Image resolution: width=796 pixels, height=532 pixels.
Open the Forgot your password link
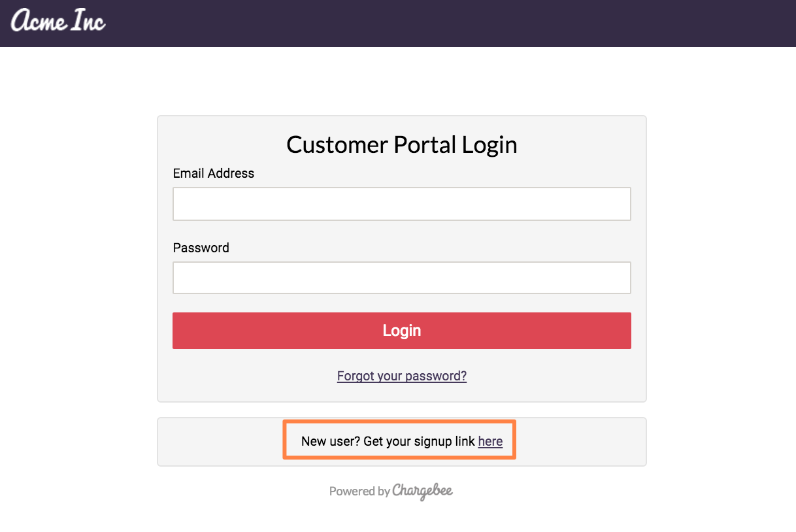tap(401, 376)
